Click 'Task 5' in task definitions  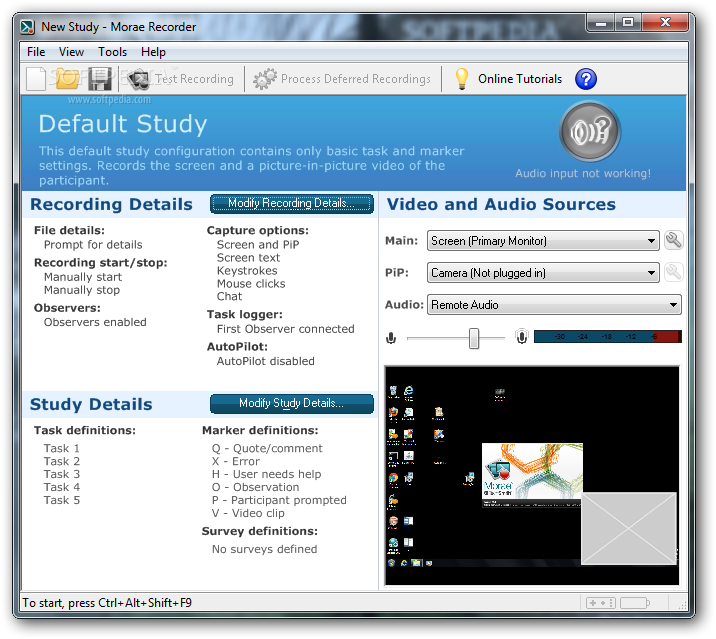click(62, 500)
